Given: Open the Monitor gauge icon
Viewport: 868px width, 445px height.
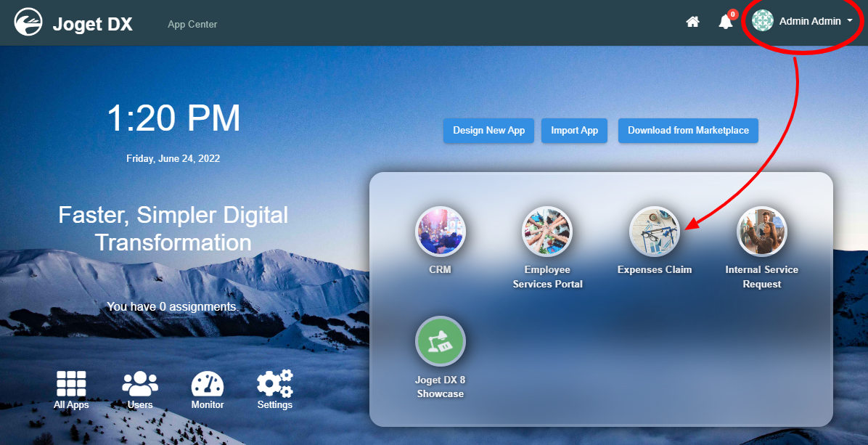Looking at the screenshot, I should tap(208, 384).
